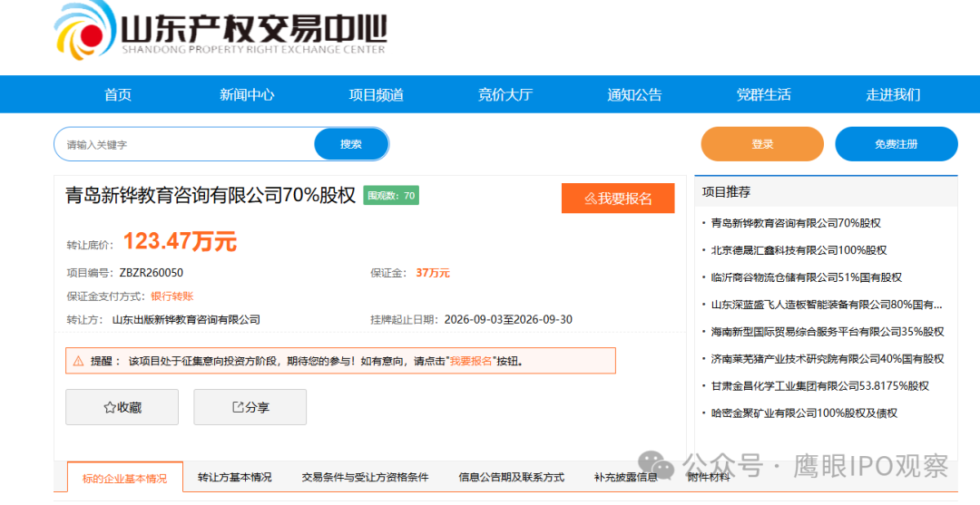This screenshot has height=505, width=980.
Task: Open 临沂商谷物流仓储有限公司51%国有股权 link
Action: [807, 277]
